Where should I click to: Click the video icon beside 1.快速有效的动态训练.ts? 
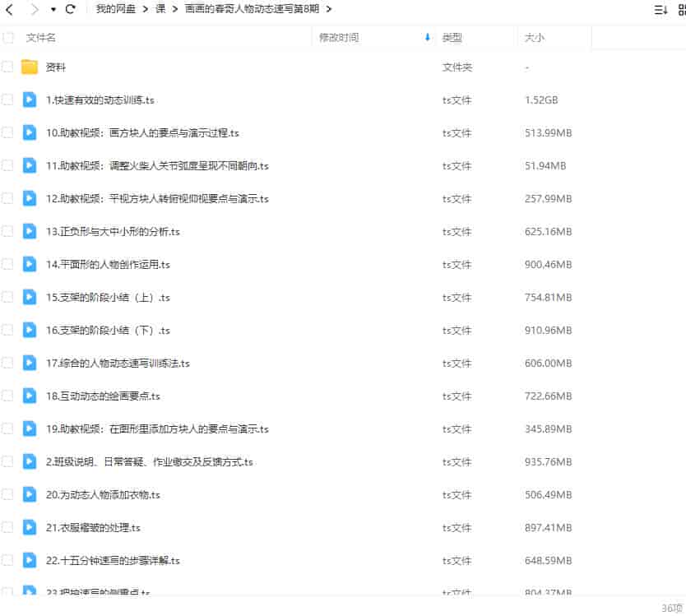27,100
